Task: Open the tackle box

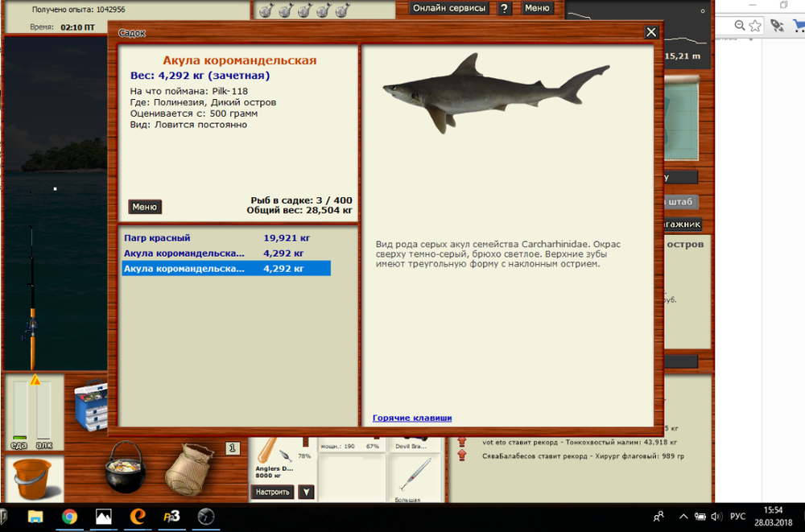Action: pos(89,407)
